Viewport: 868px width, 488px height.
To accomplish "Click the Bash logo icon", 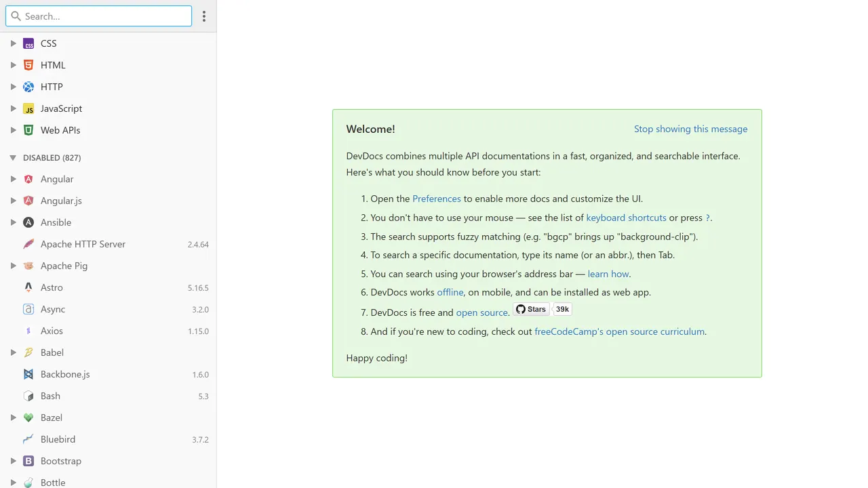I will tap(28, 396).
